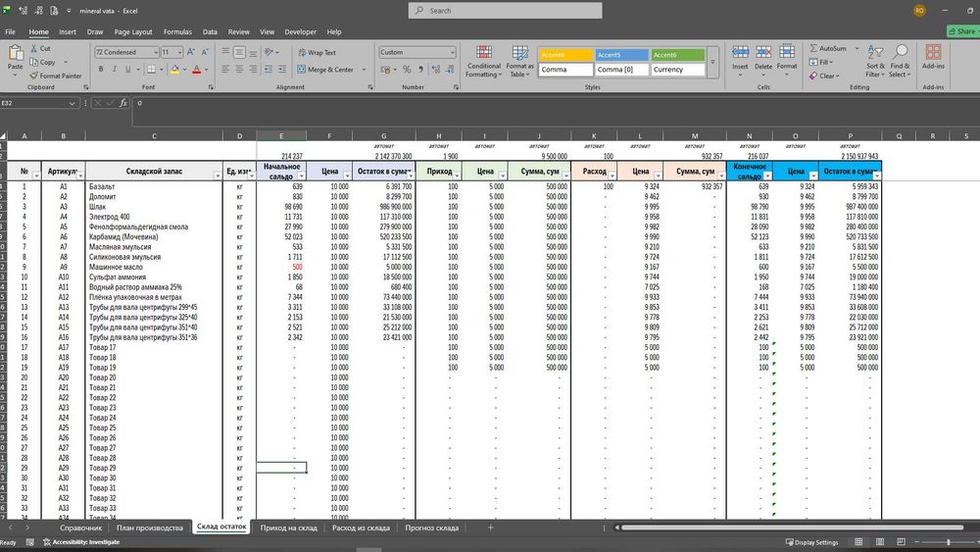
Task: Switch to Page Layout view icon
Action: [879, 542]
